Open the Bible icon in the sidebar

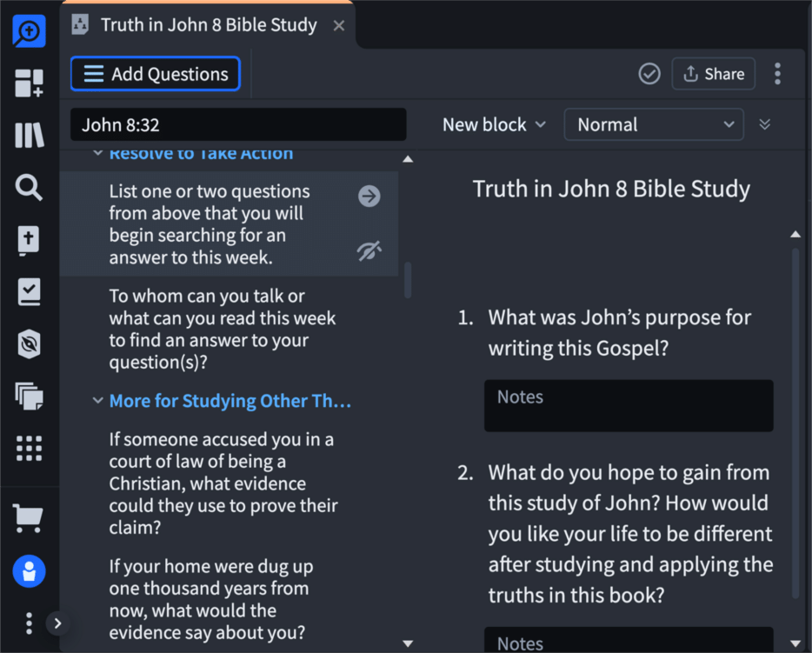click(x=29, y=240)
